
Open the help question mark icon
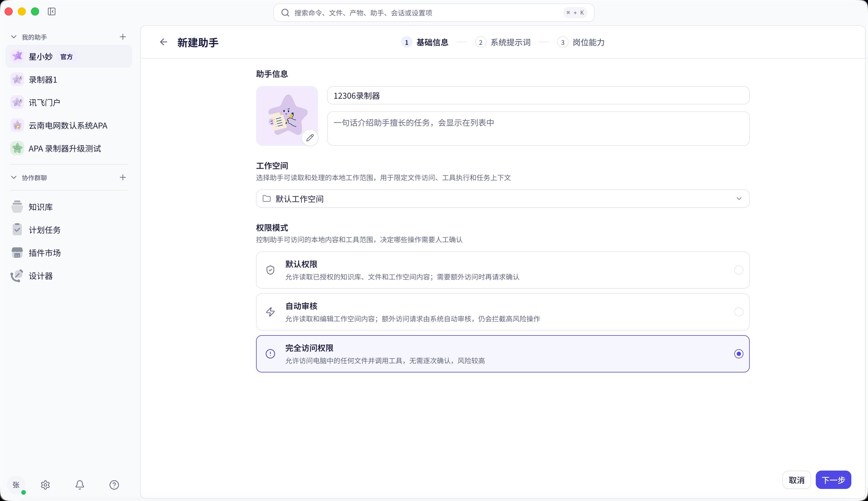pos(114,485)
